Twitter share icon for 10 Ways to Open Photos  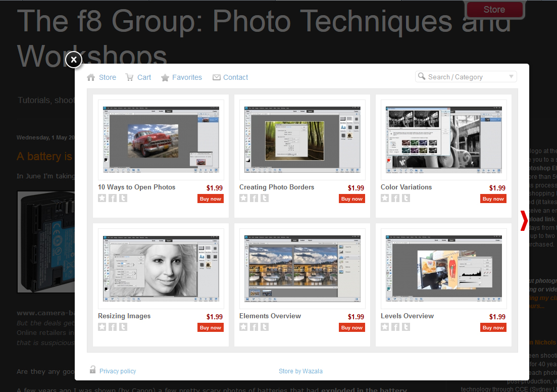click(123, 198)
